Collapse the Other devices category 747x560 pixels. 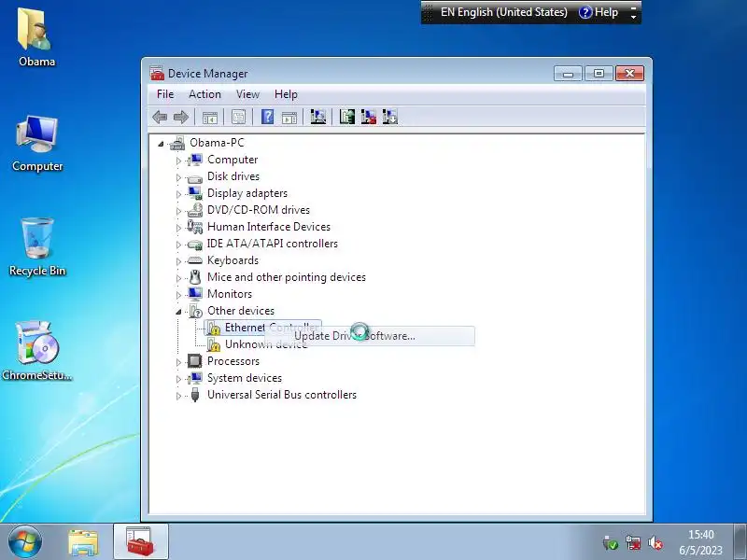(x=178, y=312)
